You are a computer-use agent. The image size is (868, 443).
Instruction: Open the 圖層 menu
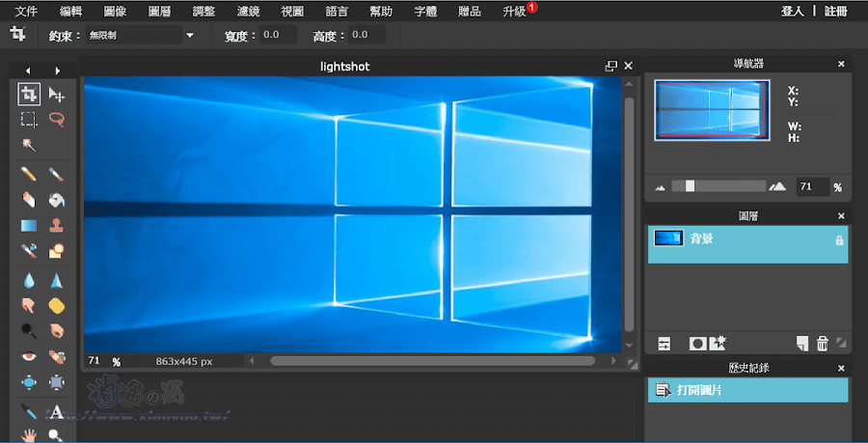click(159, 11)
